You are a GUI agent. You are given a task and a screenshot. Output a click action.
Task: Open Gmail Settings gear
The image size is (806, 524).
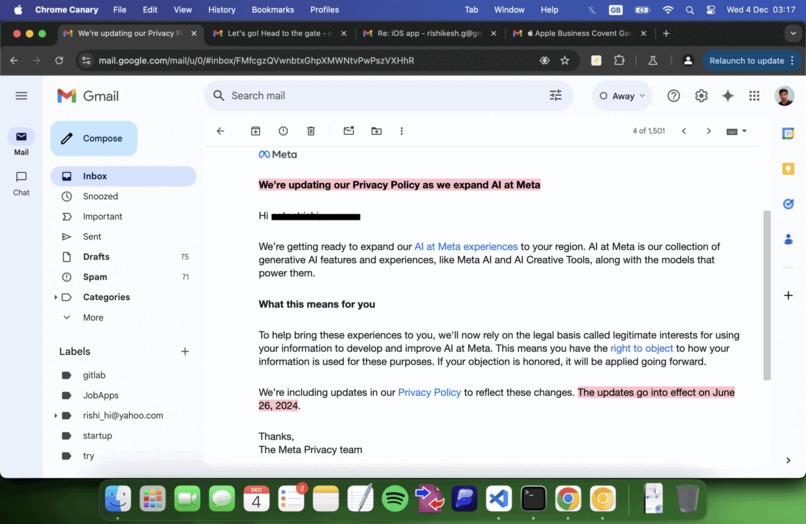(x=701, y=96)
